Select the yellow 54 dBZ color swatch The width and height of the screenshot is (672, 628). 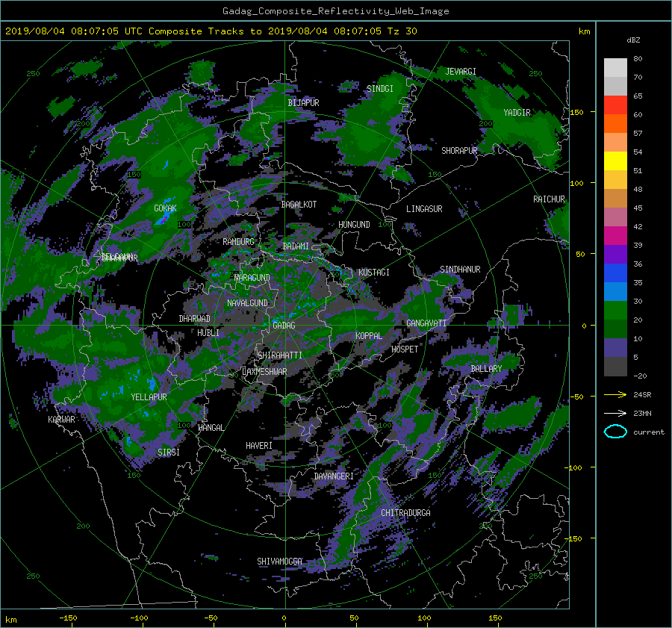tap(615, 161)
